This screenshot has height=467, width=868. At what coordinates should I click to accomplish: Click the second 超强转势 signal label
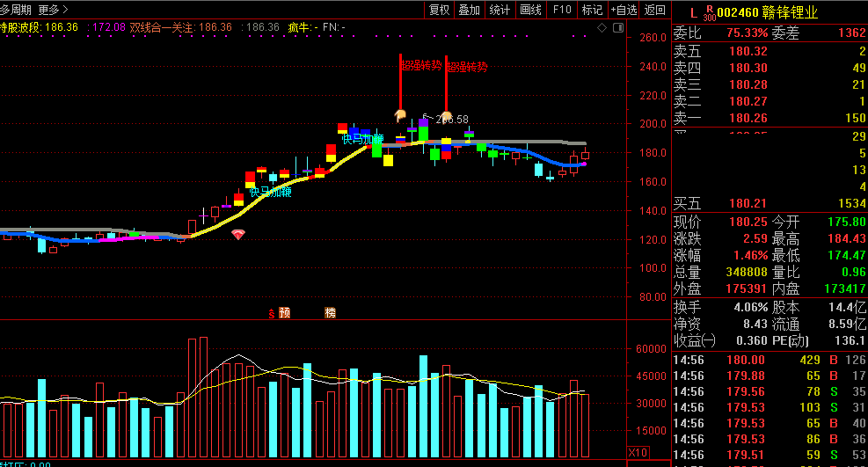[x=467, y=67]
